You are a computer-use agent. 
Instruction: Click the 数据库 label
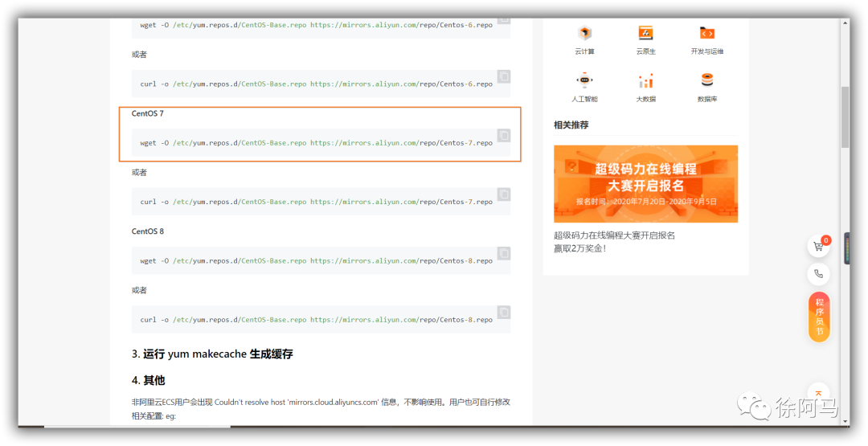tap(707, 99)
